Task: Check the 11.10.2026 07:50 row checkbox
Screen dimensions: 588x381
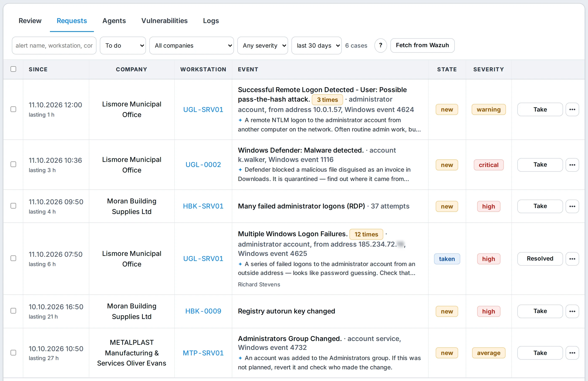Action: pos(13,258)
